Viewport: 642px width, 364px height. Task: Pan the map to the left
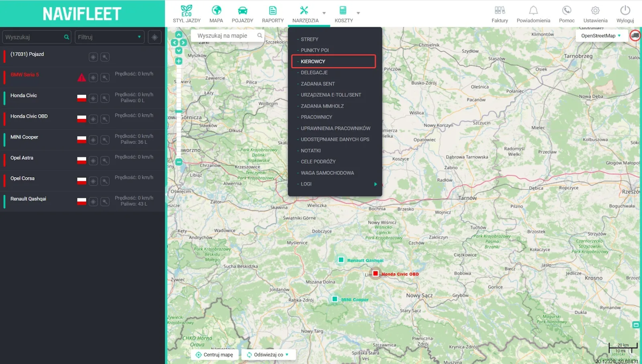[x=175, y=42]
